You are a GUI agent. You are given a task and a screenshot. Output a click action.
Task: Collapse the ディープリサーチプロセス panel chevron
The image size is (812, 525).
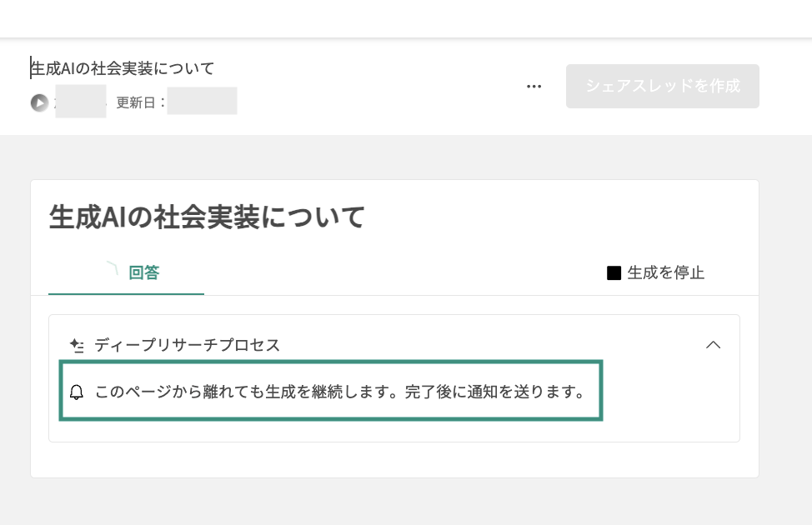click(x=713, y=345)
